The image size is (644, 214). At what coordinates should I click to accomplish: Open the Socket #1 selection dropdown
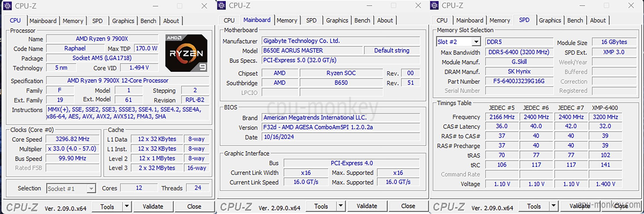(x=71, y=189)
